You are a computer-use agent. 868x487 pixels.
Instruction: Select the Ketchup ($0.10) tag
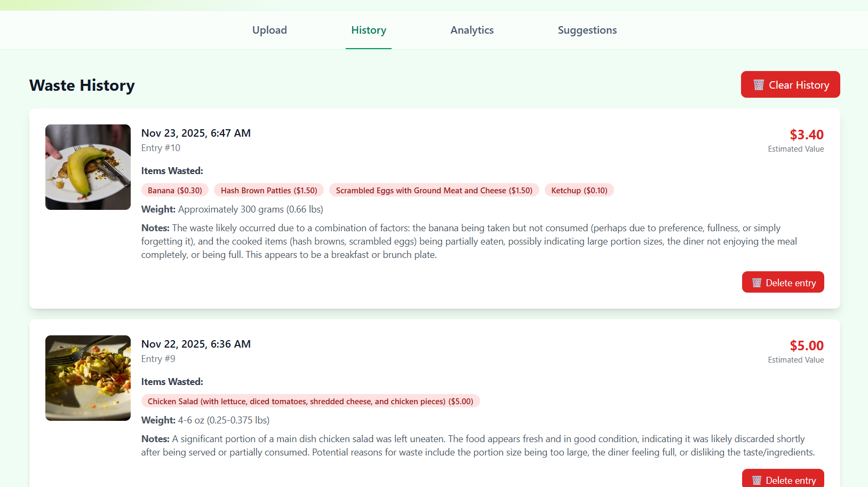pos(579,190)
